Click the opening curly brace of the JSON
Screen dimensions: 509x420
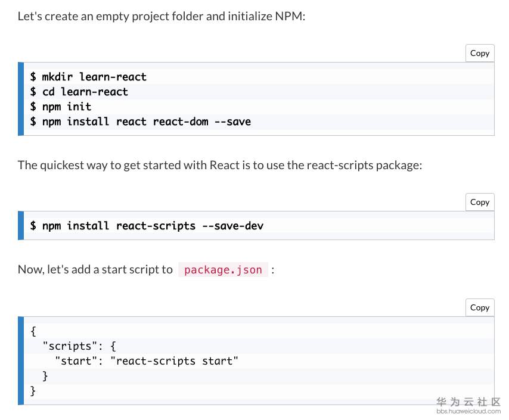pyautogui.click(x=33, y=331)
